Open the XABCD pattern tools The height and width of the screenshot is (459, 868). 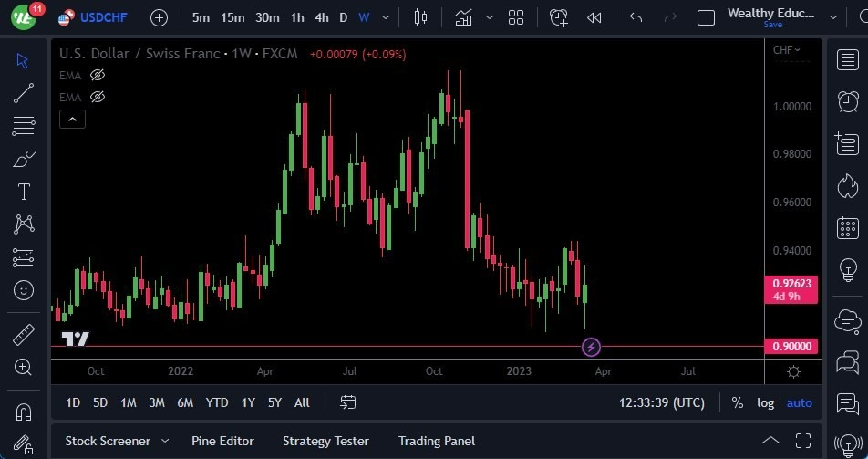24,224
